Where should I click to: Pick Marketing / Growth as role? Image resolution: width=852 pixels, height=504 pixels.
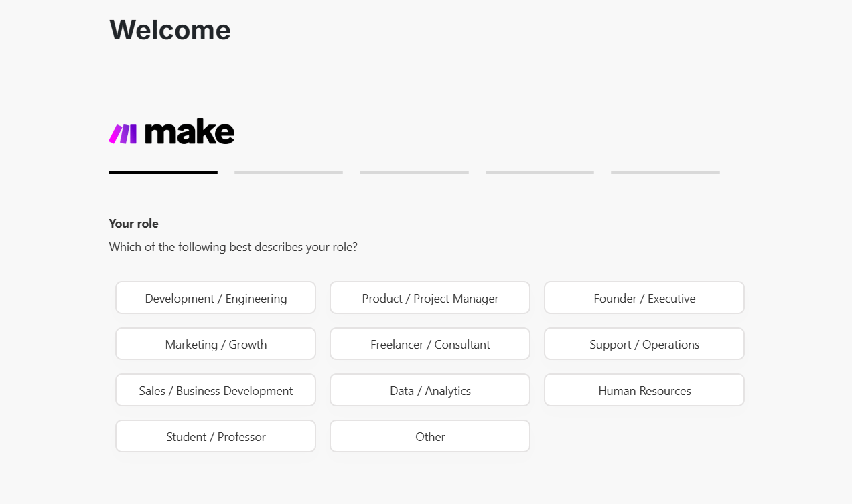216,344
